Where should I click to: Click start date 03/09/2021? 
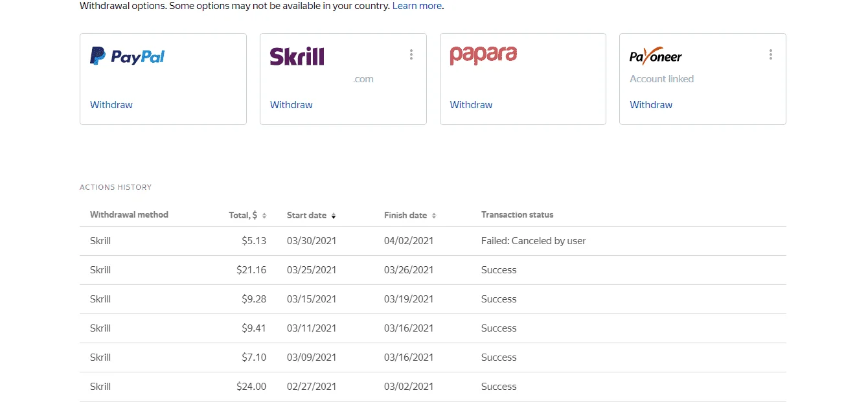tap(312, 357)
